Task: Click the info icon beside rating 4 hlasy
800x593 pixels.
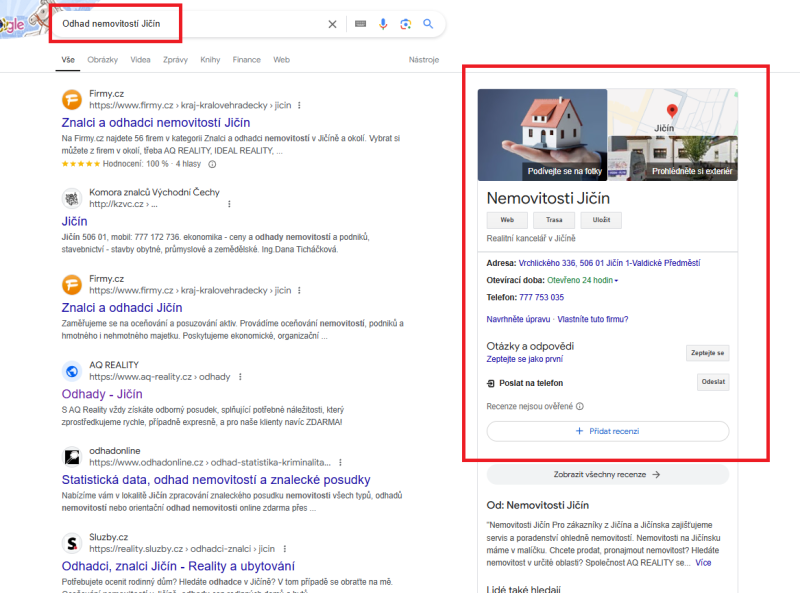Action: [x=212, y=164]
